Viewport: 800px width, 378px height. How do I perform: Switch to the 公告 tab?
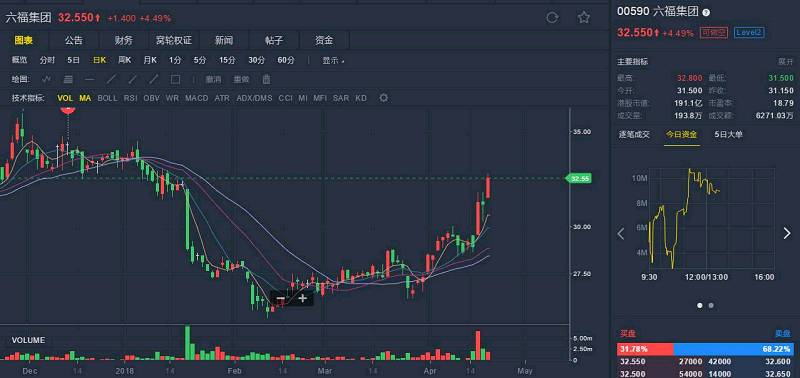coord(73,40)
